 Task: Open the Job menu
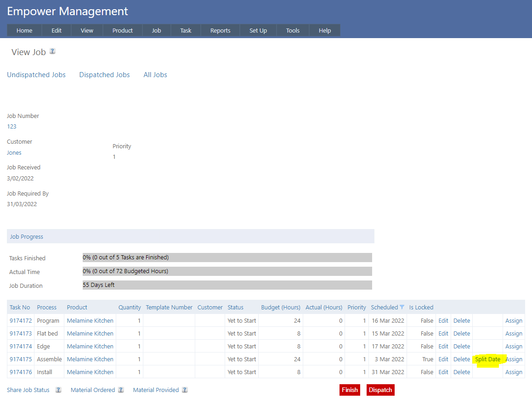[156, 30]
